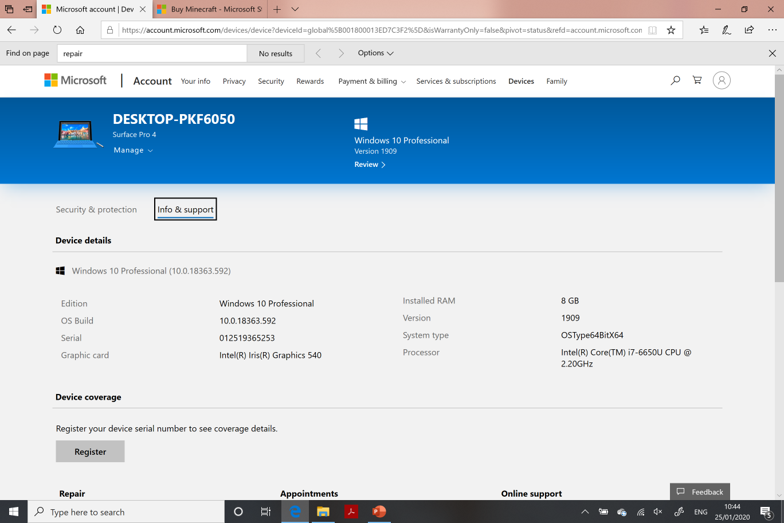Click the taskbar search box

tap(126, 512)
